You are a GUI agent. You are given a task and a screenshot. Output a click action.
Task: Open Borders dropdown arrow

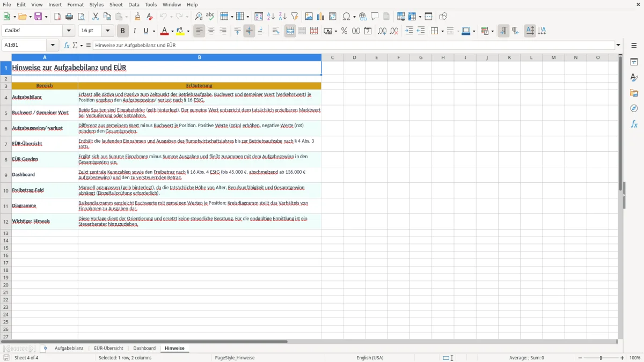(x=442, y=31)
